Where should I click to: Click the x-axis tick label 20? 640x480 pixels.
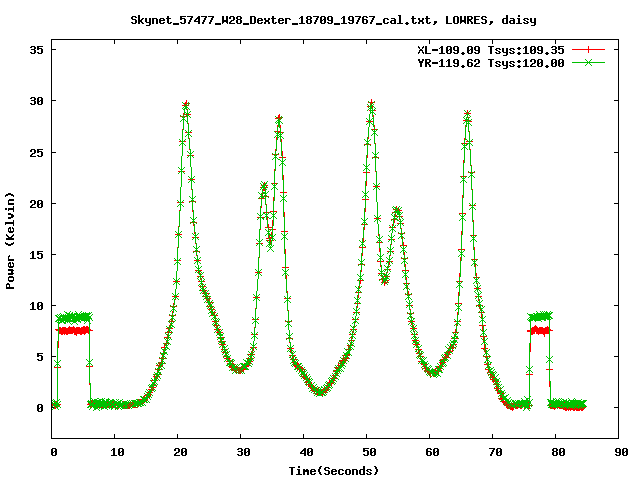180,452
